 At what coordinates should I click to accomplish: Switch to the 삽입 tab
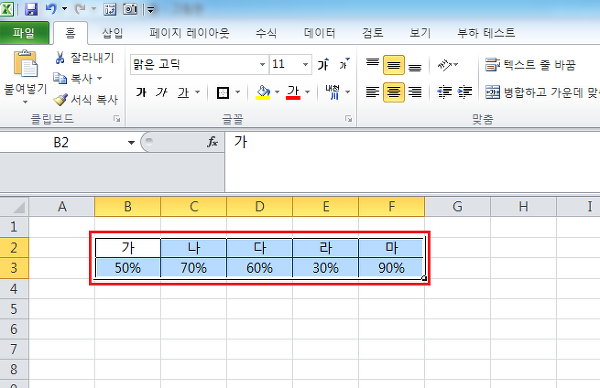tap(112, 33)
